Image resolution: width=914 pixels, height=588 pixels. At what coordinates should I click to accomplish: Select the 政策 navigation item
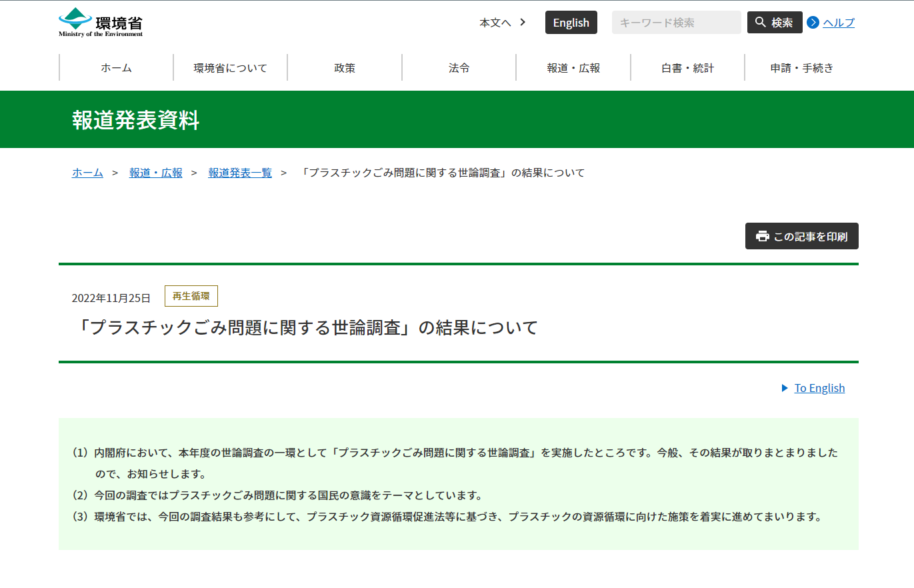(345, 67)
